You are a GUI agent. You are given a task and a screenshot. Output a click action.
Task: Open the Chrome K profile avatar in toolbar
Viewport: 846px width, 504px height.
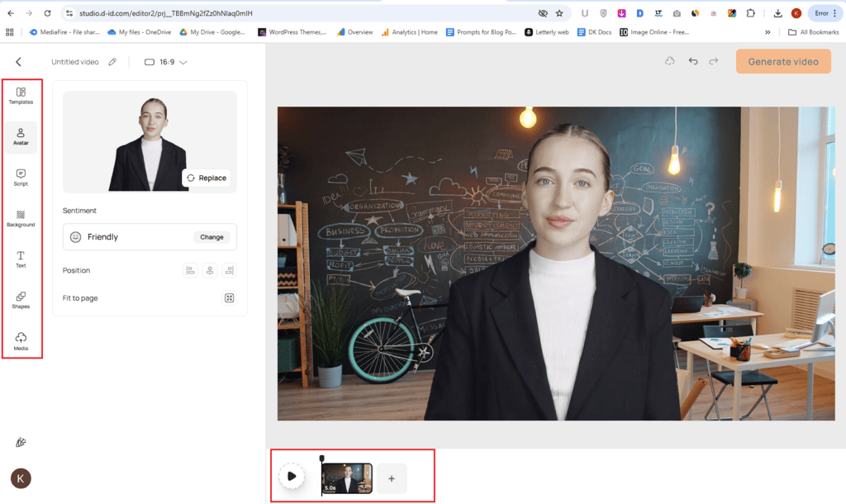tap(796, 13)
